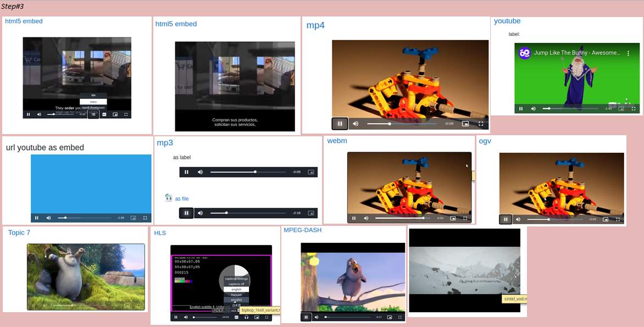The image size is (644, 327).
Task: Select 'english' in HLS captions menu
Action: [236, 290]
